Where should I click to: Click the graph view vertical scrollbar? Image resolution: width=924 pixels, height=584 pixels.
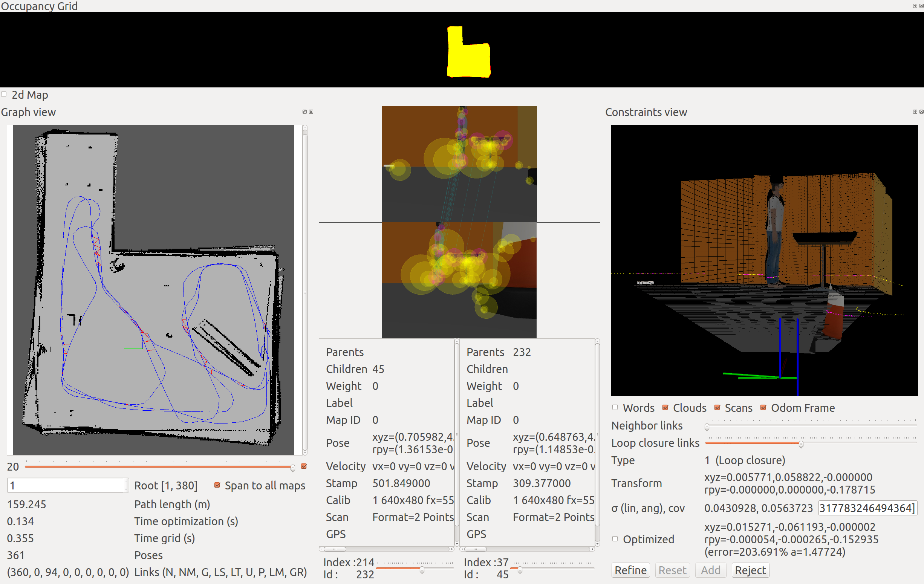point(305,292)
